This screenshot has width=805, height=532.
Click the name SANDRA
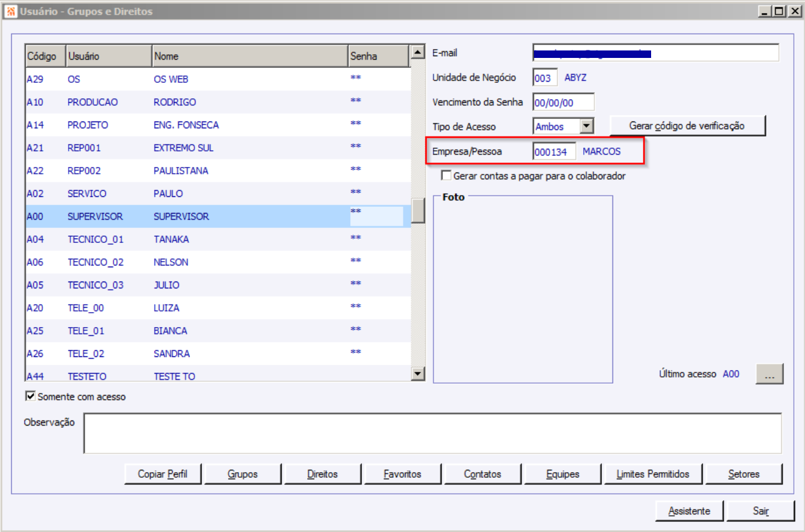[172, 354]
